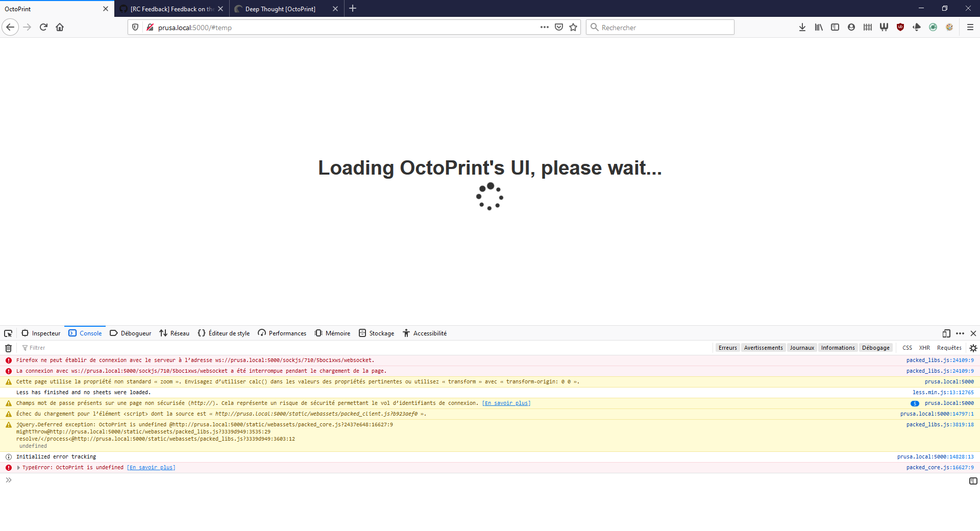Select the Console devtools tab
This screenshot has width=980, height=531.
coord(85,333)
